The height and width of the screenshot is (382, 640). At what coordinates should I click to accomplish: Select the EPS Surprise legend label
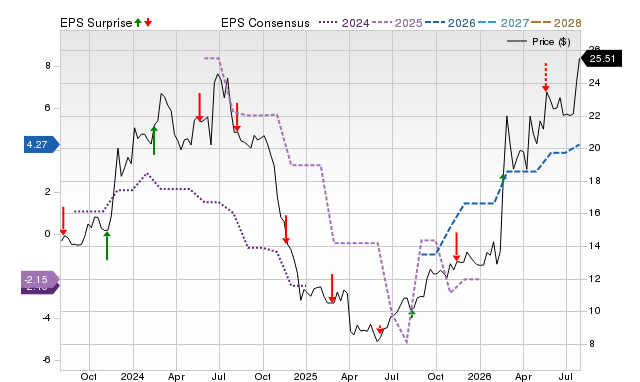96,23
